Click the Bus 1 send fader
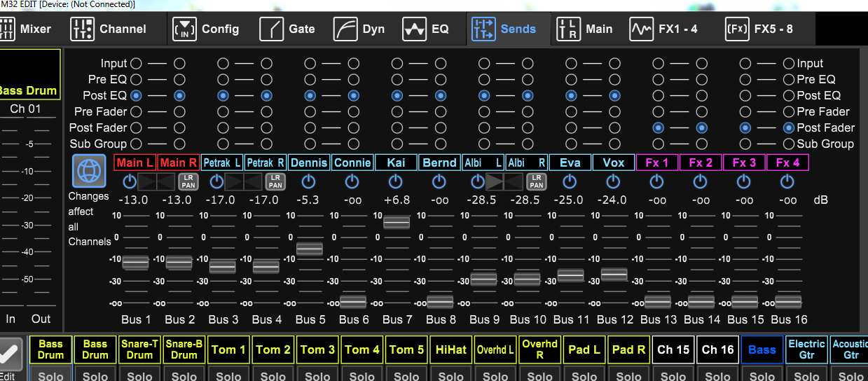The image size is (868, 381). (x=136, y=262)
